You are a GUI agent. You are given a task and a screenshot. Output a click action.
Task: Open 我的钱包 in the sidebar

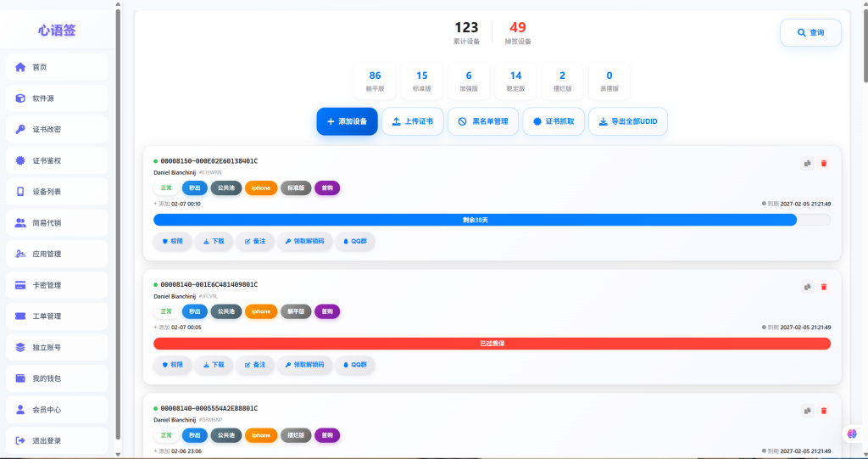click(57, 378)
